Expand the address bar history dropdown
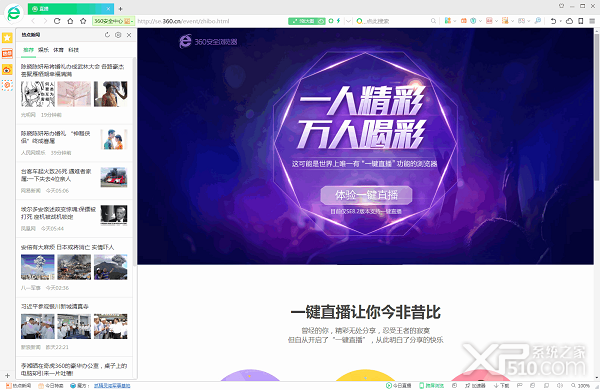600x390 pixels. click(x=348, y=21)
